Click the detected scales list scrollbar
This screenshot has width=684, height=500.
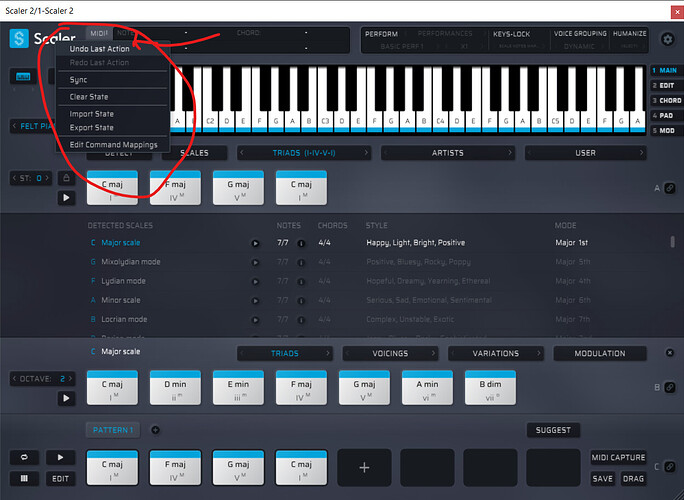pyautogui.click(x=672, y=242)
